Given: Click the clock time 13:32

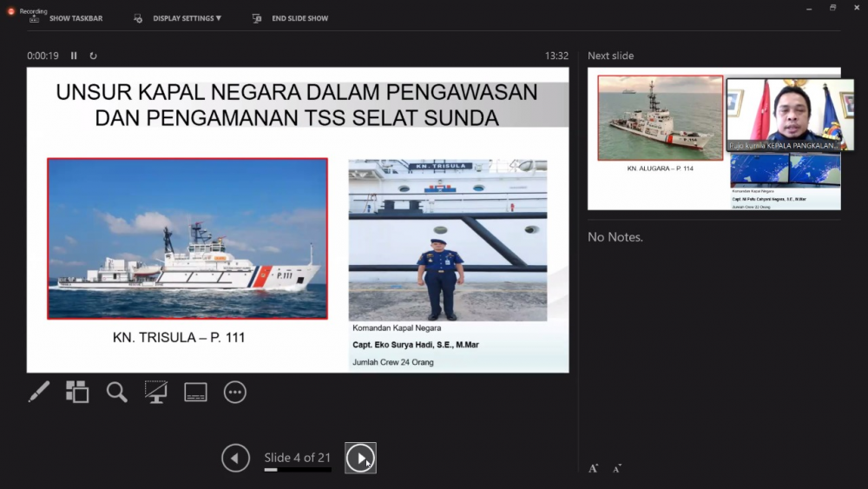Looking at the screenshot, I should 556,56.
